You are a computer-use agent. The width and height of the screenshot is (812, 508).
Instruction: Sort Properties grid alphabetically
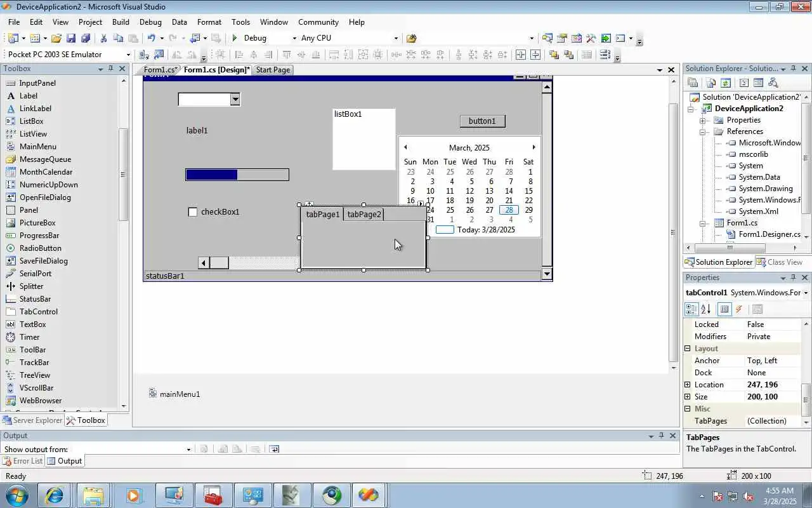pyautogui.click(x=705, y=309)
